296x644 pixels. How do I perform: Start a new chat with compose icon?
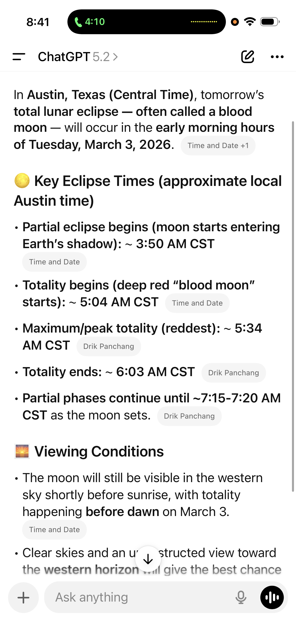(x=247, y=57)
